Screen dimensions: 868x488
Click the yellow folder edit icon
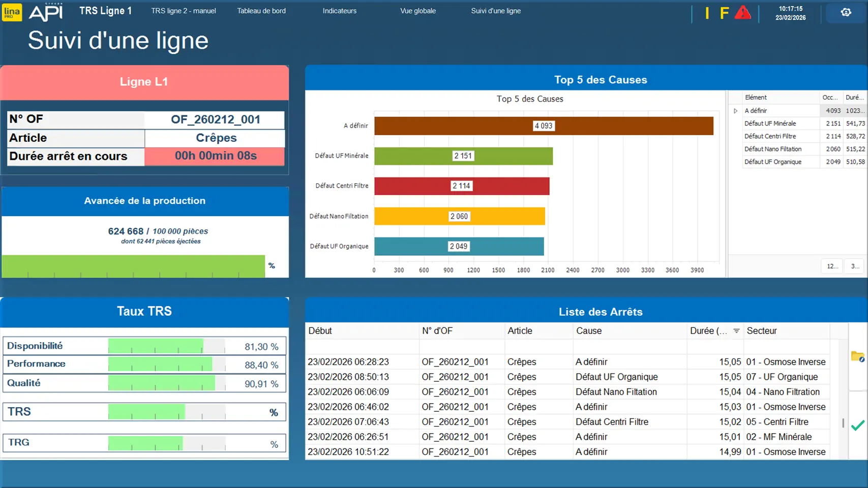point(857,357)
